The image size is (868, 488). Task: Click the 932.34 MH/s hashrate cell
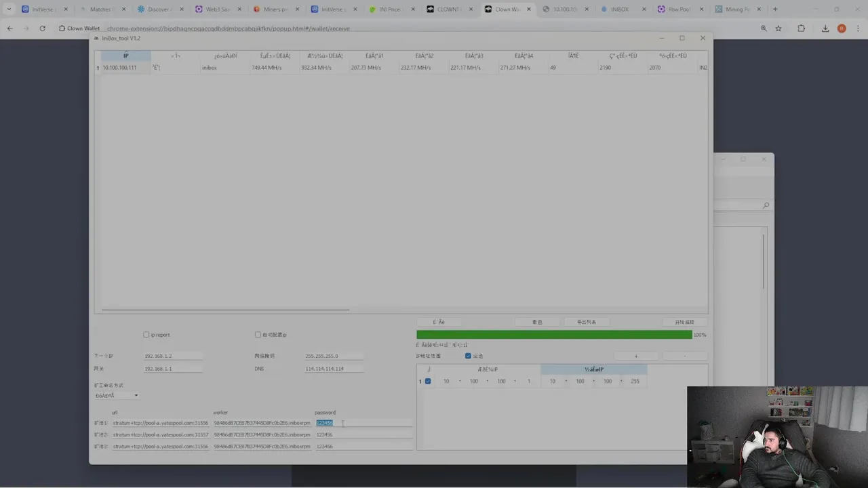click(324, 68)
